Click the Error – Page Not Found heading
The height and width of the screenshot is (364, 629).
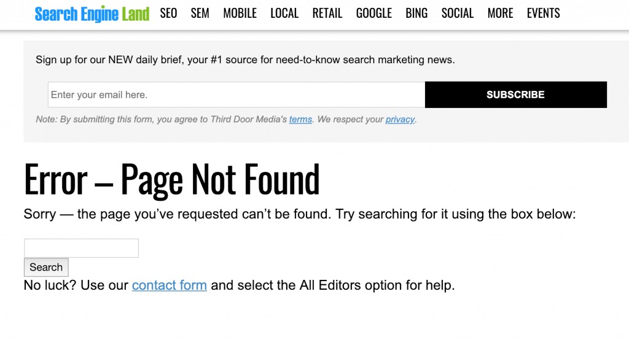click(x=172, y=179)
